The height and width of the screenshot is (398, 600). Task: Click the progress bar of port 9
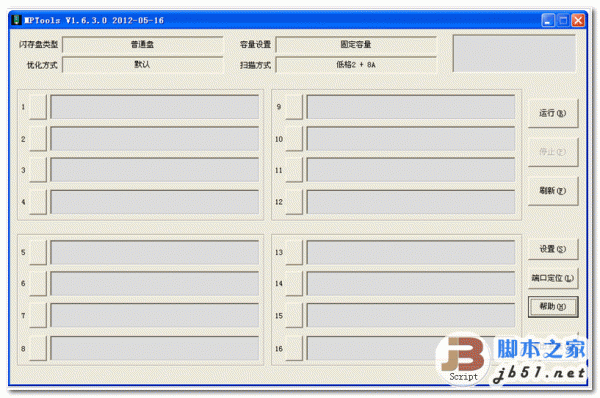coord(411,107)
